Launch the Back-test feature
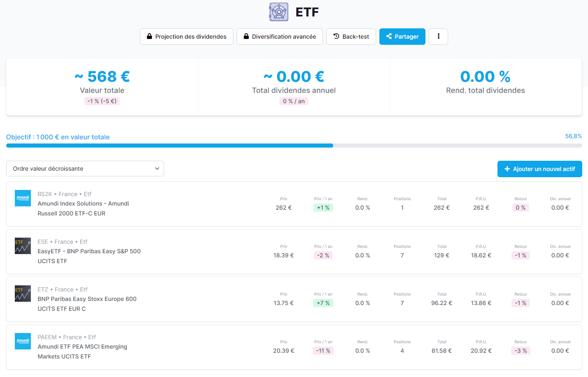This screenshot has width=588, height=377. coord(351,37)
